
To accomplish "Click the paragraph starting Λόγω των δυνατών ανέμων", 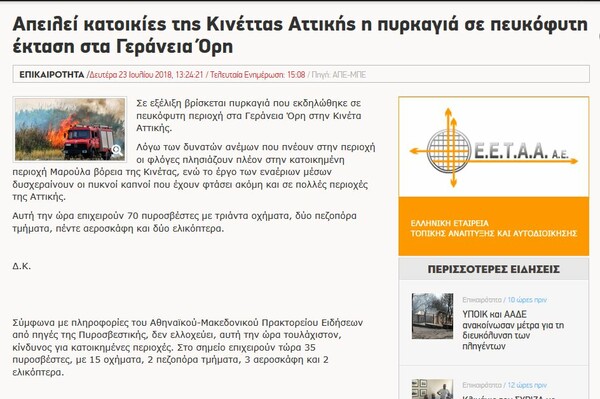I will [194, 172].
